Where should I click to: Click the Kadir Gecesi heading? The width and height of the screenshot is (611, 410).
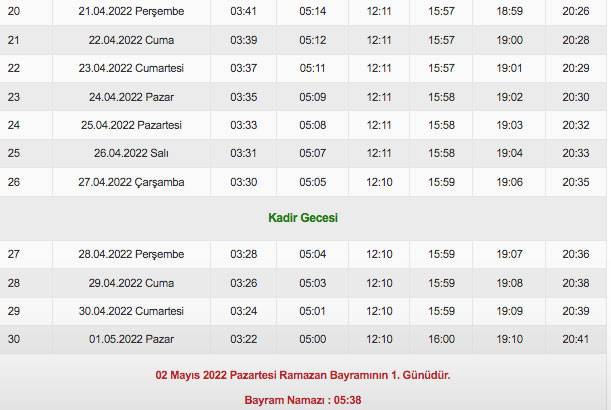(303, 218)
